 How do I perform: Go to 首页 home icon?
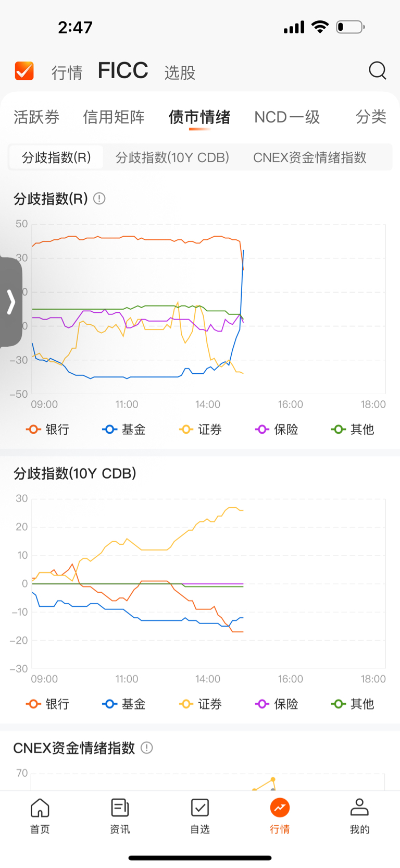40,816
